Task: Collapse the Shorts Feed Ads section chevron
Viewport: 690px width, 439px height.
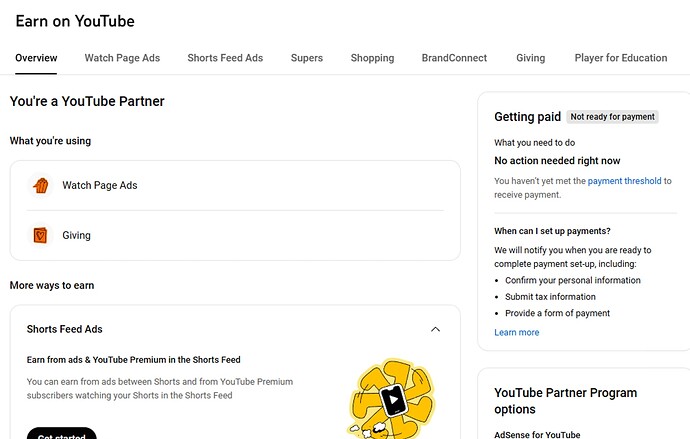Action: (435, 329)
